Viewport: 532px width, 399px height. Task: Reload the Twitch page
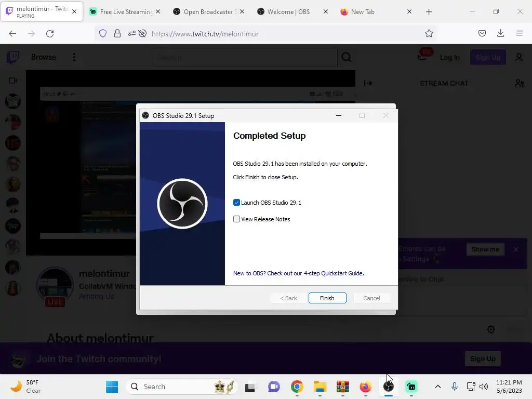[50, 34]
